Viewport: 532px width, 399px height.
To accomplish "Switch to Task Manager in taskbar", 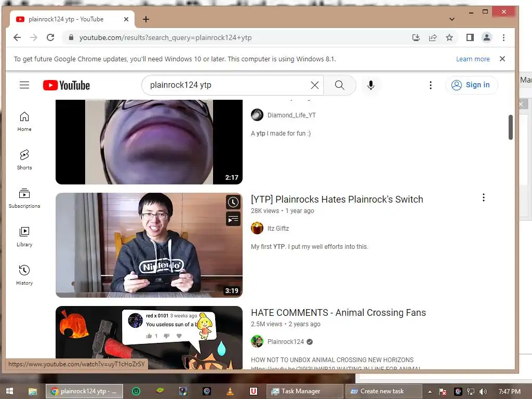I will point(305,391).
